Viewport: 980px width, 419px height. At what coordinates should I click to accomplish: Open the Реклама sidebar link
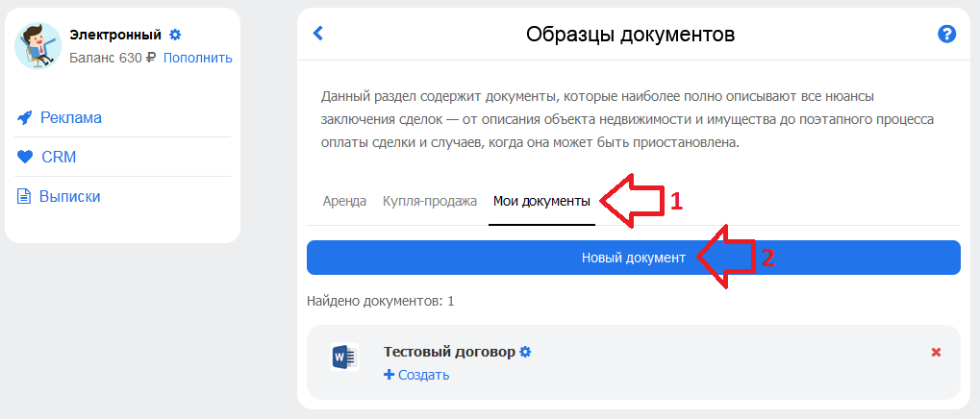pos(70,117)
